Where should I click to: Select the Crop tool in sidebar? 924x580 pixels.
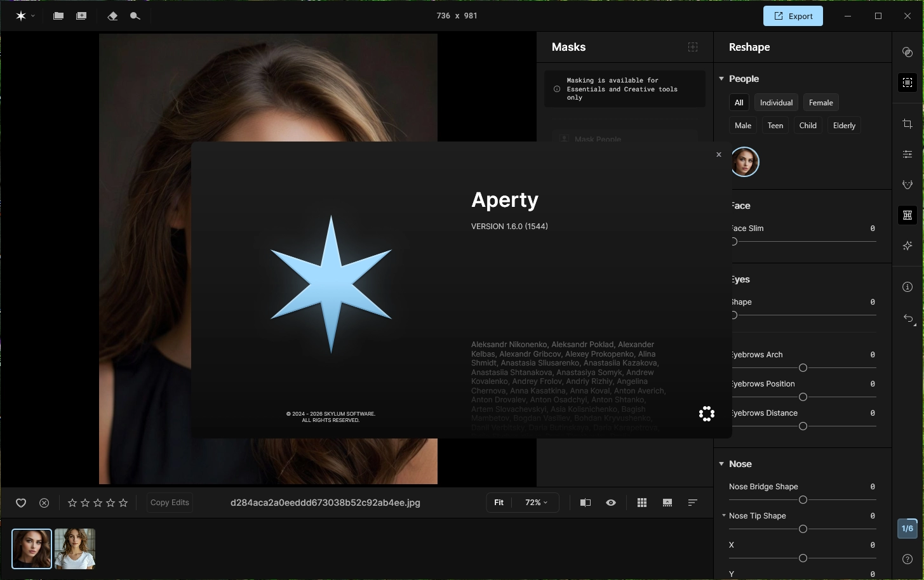click(907, 124)
